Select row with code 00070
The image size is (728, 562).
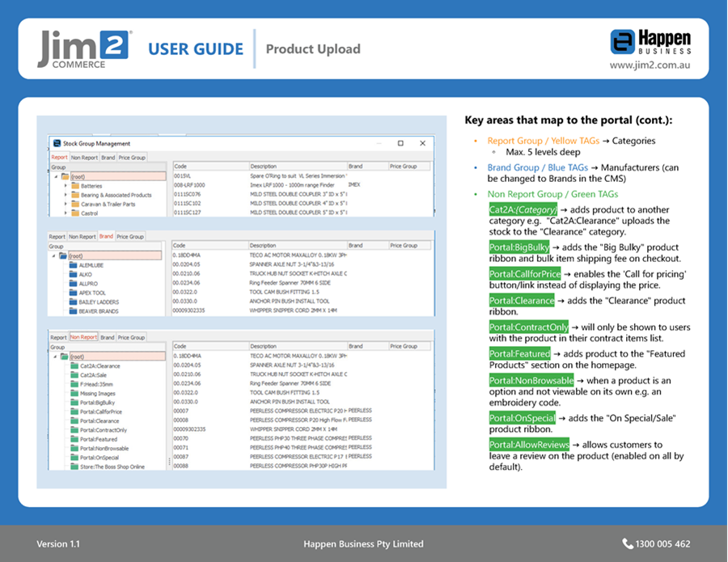tap(303, 438)
